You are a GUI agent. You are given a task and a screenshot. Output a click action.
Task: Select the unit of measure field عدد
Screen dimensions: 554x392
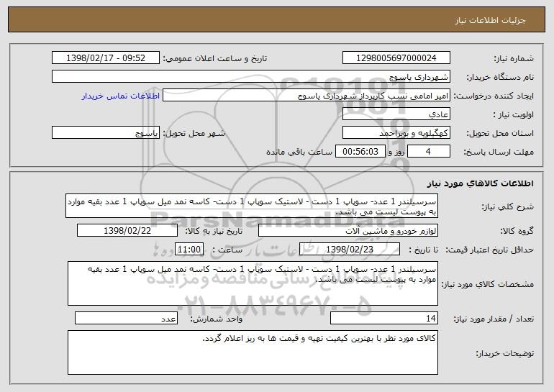tap(126, 318)
